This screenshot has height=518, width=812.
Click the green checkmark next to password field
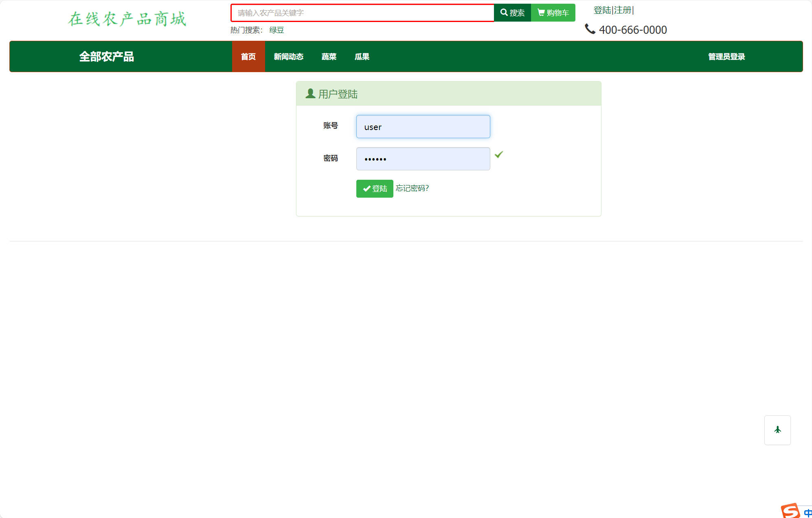pos(499,155)
